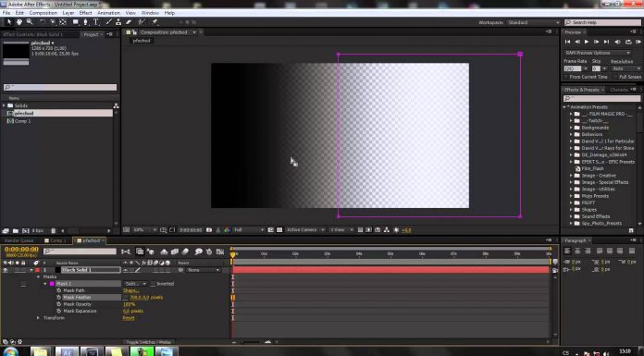Toggle Black Solid 1 layer visibility eye
Image resolution: width=644 pixels, height=356 pixels.
(x=6, y=270)
